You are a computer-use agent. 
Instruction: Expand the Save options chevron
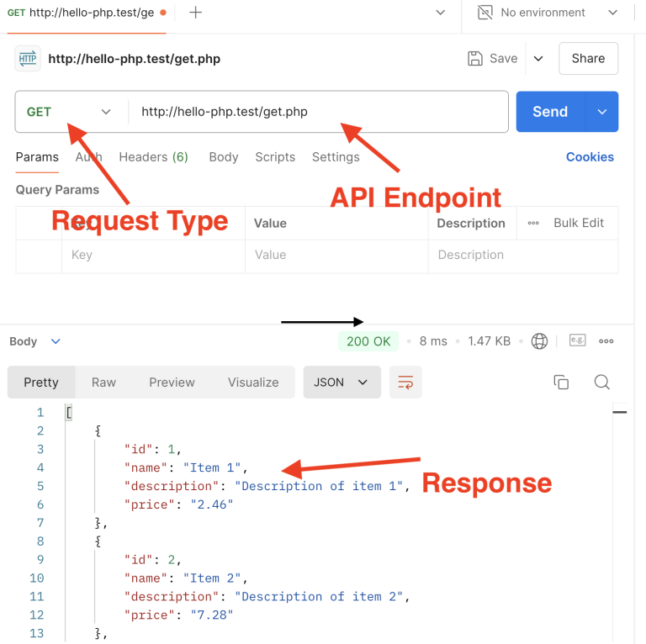point(538,59)
